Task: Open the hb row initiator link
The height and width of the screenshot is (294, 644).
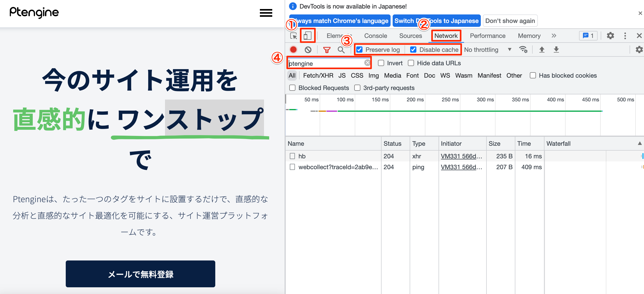Action: point(461,156)
